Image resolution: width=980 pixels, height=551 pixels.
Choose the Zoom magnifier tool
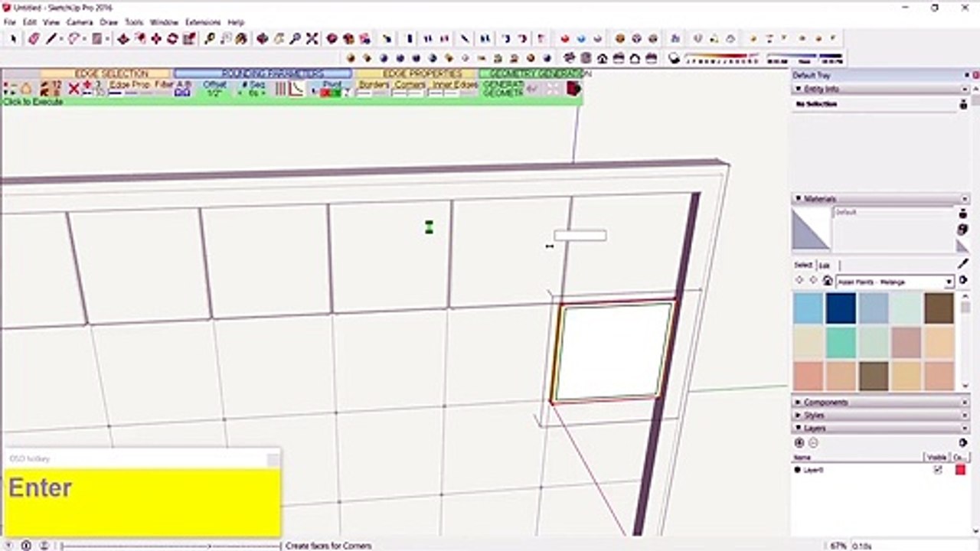click(x=295, y=38)
